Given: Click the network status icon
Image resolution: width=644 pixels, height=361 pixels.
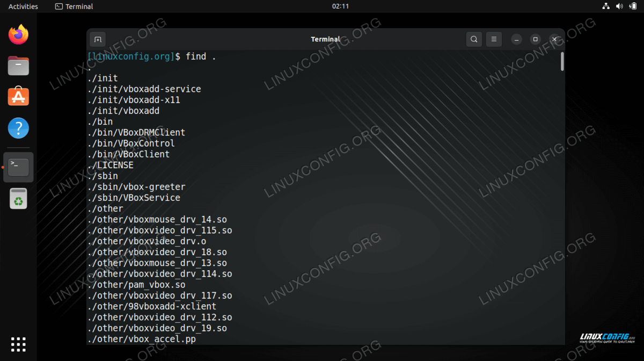Looking at the screenshot, I should tap(606, 6).
